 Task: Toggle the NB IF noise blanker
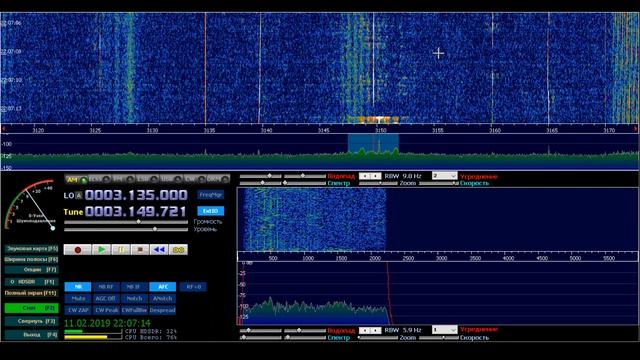[134, 287]
